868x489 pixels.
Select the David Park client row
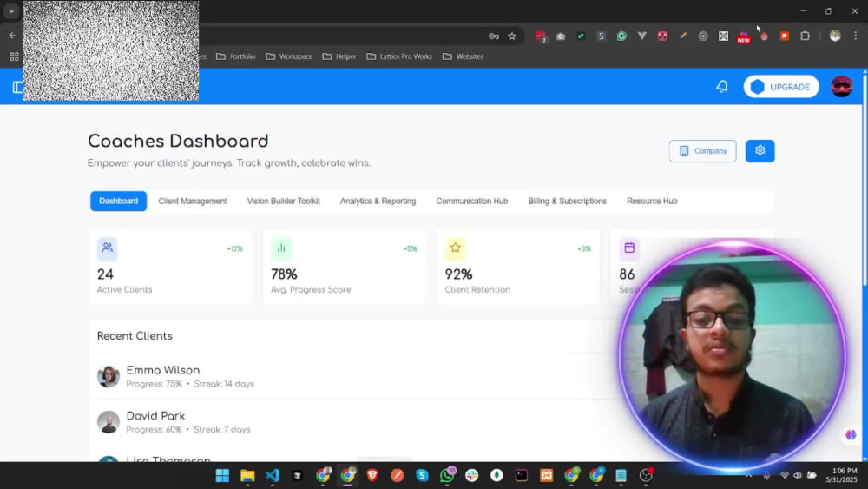pyautogui.click(x=354, y=422)
